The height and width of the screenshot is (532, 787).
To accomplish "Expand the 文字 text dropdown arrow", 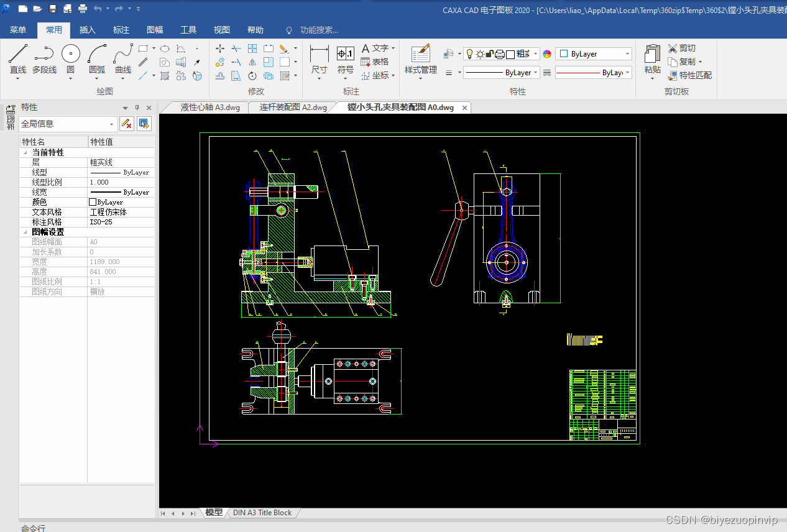I will pyautogui.click(x=393, y=48).
